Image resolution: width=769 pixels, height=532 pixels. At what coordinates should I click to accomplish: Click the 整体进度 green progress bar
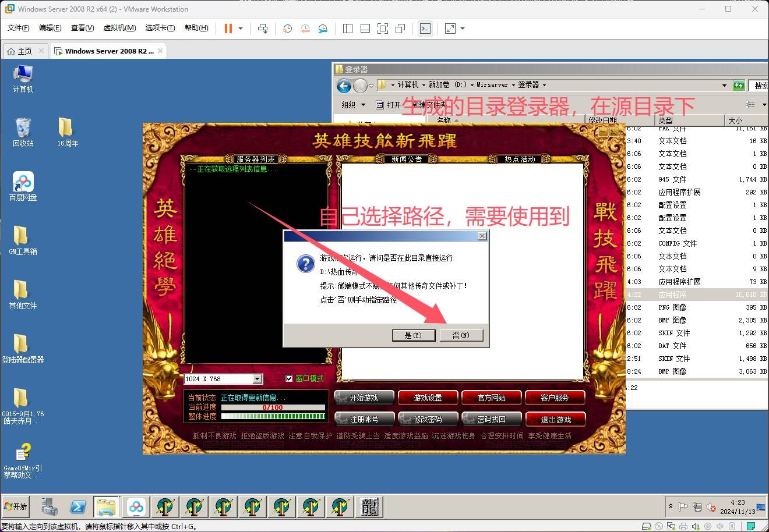273,416
